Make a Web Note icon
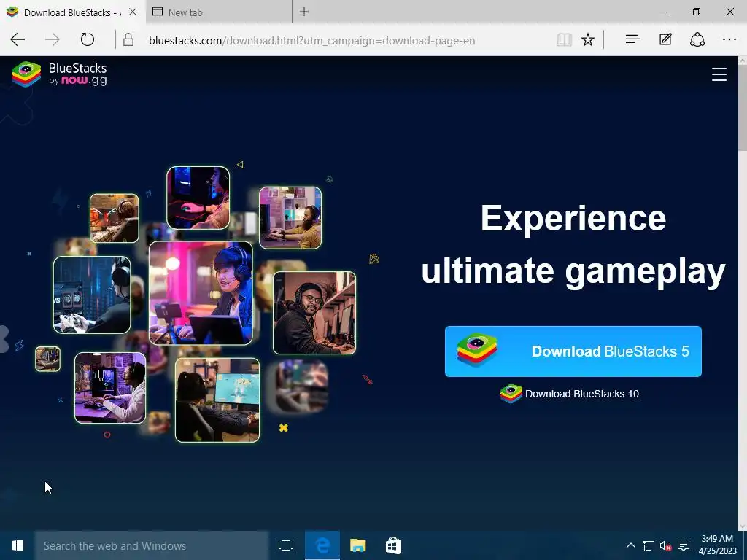 click(x=665, y=39)
